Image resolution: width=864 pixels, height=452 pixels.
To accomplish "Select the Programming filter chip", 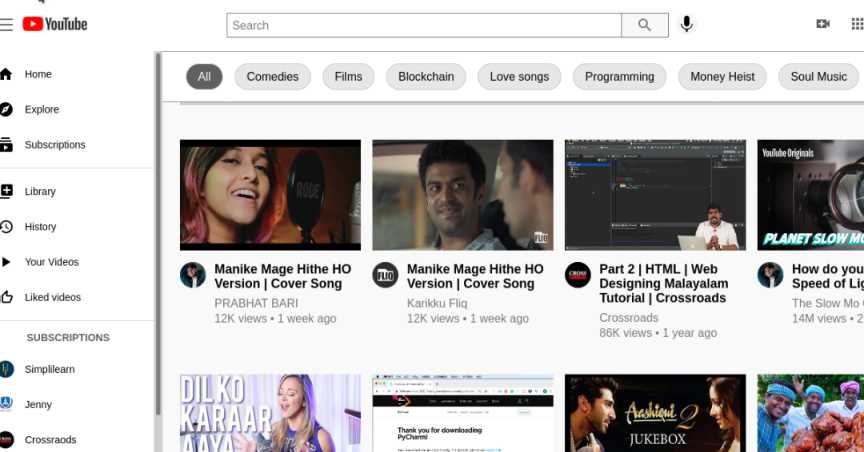I will [x=619, y=77].
